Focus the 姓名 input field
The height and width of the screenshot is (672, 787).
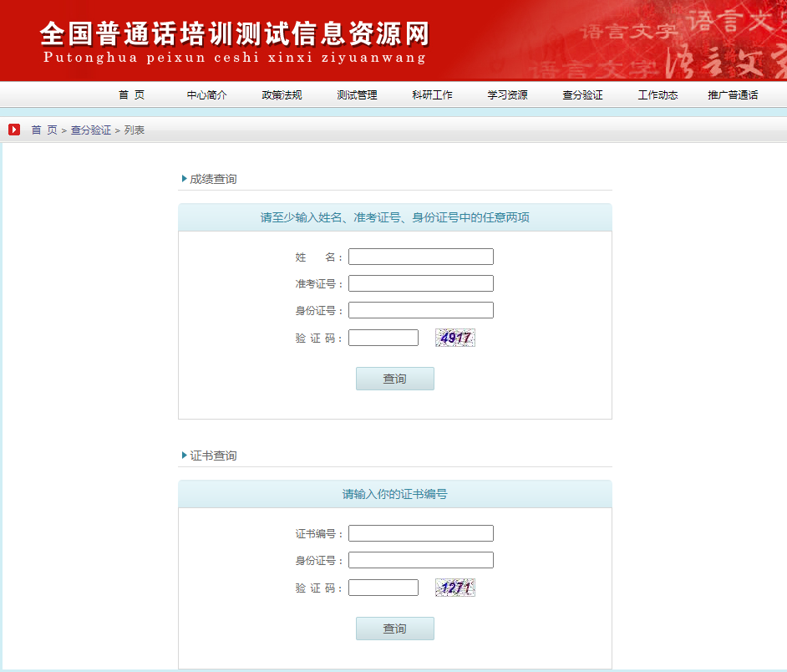[420, 257]
